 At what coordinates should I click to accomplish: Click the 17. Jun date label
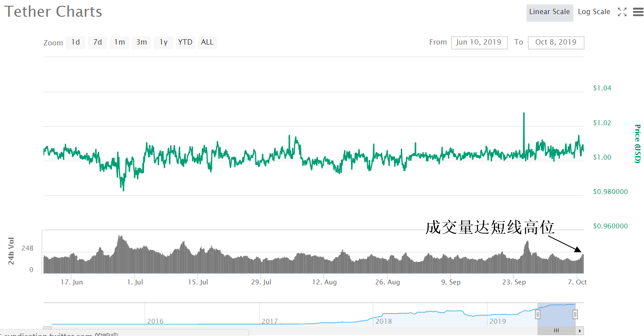(72, 282)
